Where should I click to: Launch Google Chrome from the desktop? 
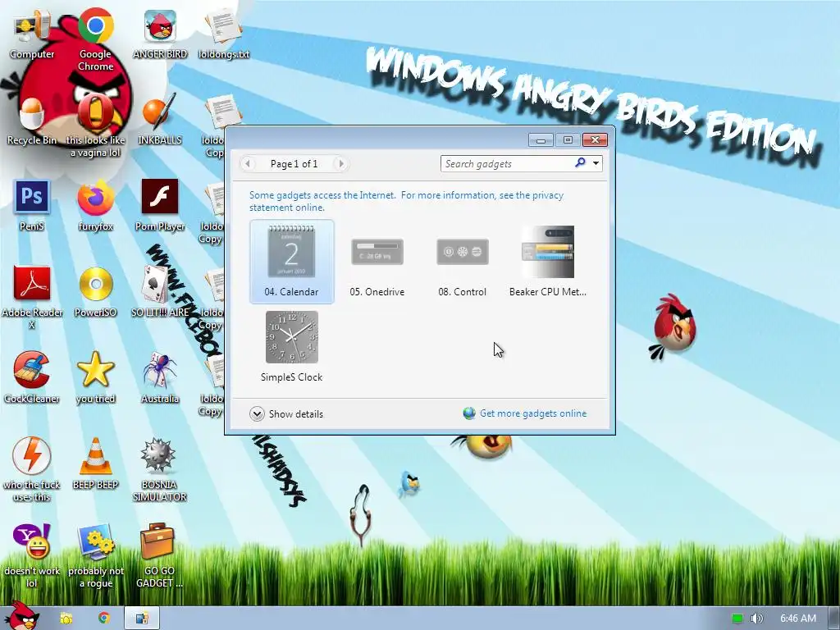95,39
